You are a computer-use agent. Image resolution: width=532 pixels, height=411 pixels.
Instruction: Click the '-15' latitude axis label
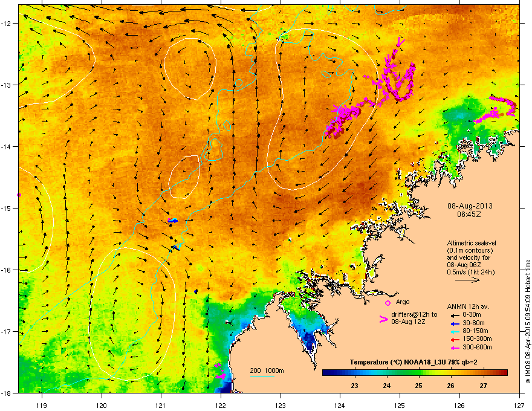point(6,208)
